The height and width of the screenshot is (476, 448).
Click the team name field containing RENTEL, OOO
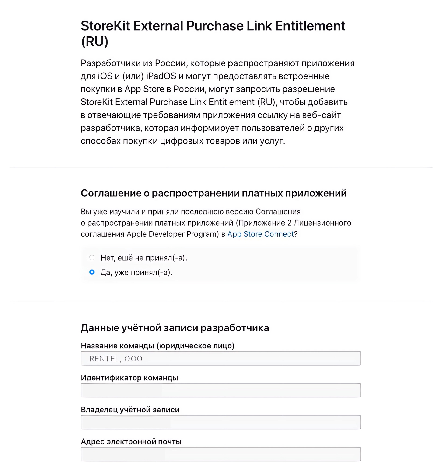tap(220, 358)
